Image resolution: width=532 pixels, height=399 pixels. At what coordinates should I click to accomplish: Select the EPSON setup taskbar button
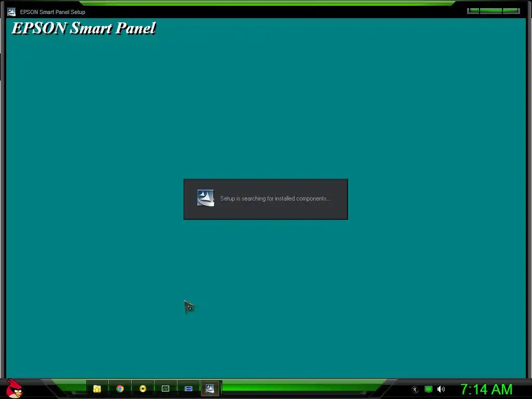tap(210, 389)
